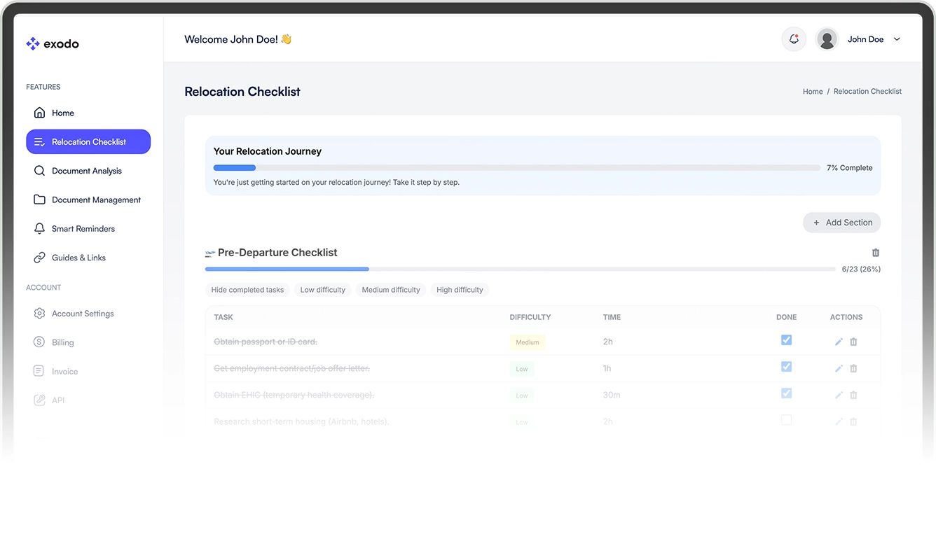This screenshot has width=936, height=560.
Task: Toggle the Hide completed tasks filter
Action: (x=247, y=290)
